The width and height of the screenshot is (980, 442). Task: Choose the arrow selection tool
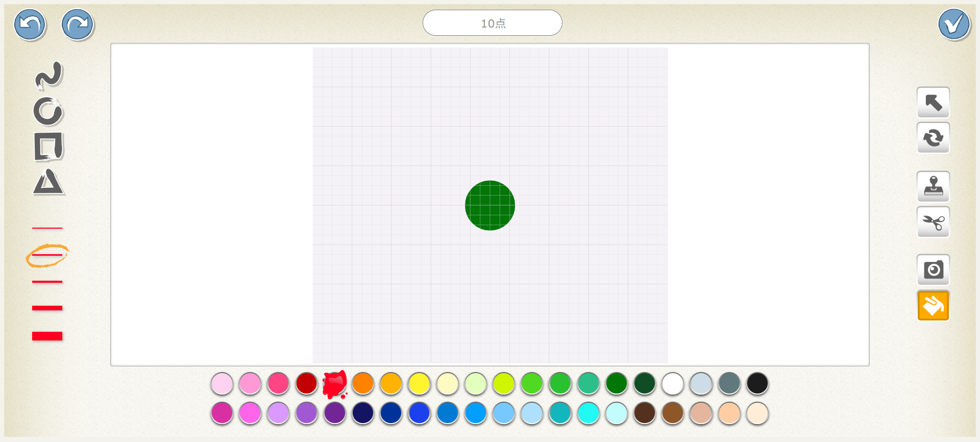[x=933, y=103]
